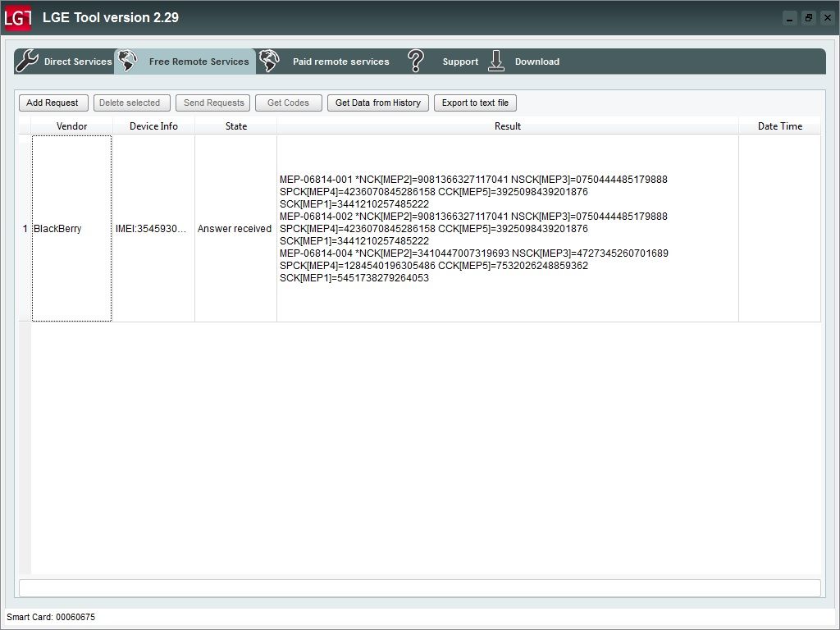Click the empty status field at bottom

419,587
